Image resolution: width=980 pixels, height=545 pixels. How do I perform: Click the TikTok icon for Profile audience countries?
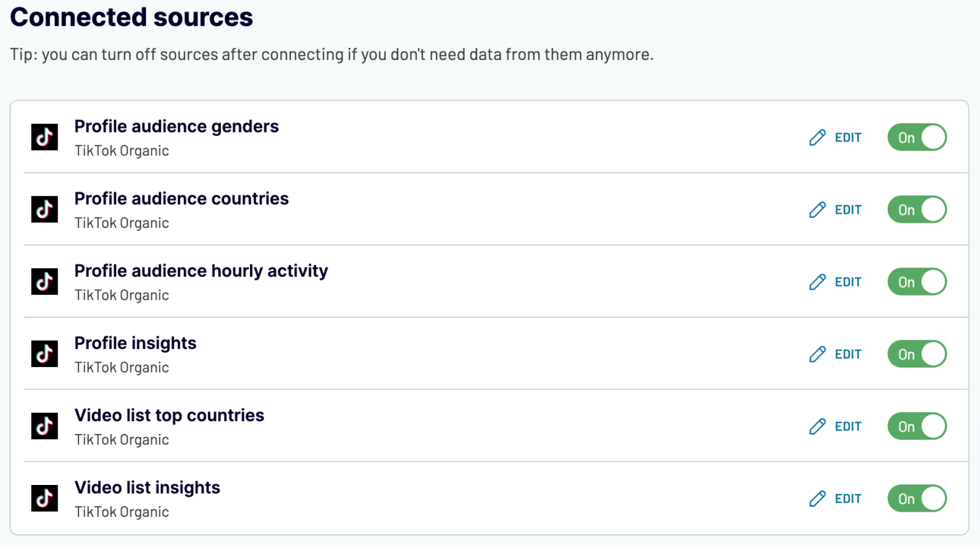44,209
